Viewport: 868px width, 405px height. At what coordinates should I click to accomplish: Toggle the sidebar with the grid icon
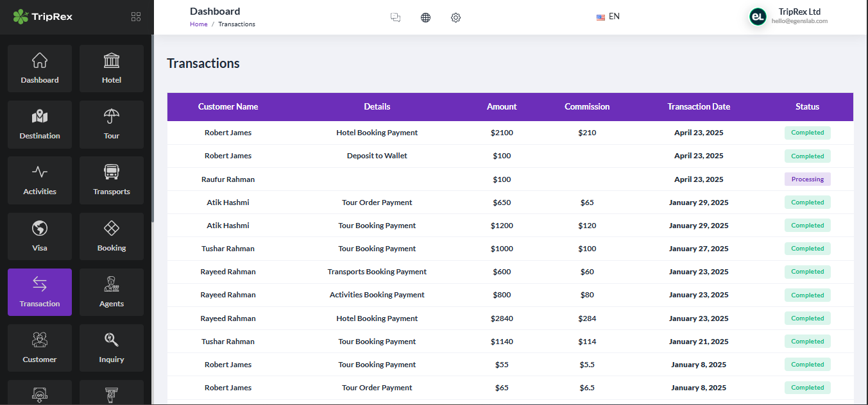coord(135,17)
